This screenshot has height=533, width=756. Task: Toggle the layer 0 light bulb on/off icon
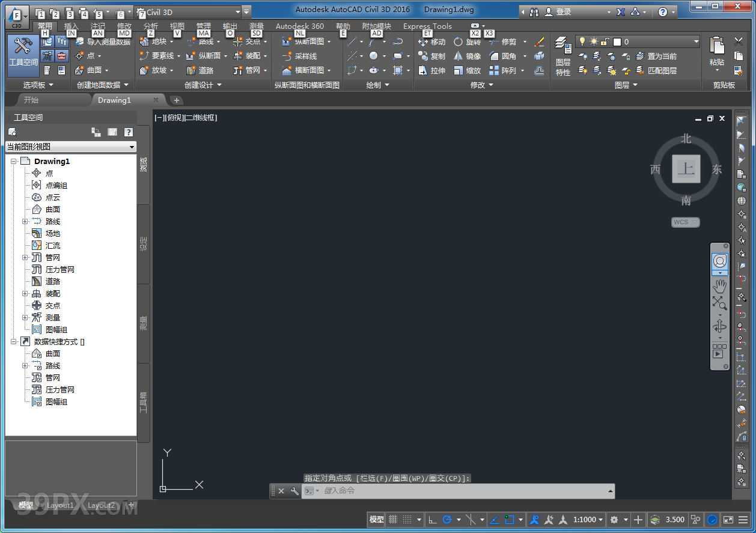pos(582,41)
